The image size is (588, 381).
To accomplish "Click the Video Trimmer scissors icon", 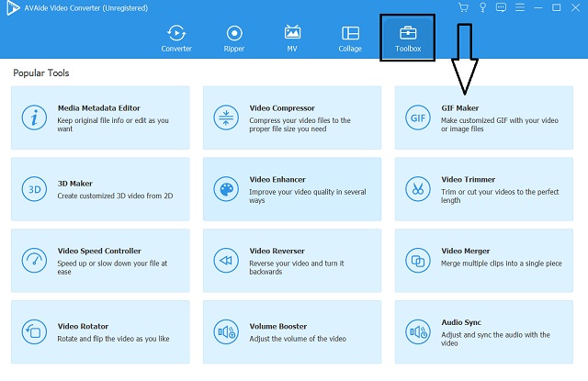I will click(x=418, y=189).
